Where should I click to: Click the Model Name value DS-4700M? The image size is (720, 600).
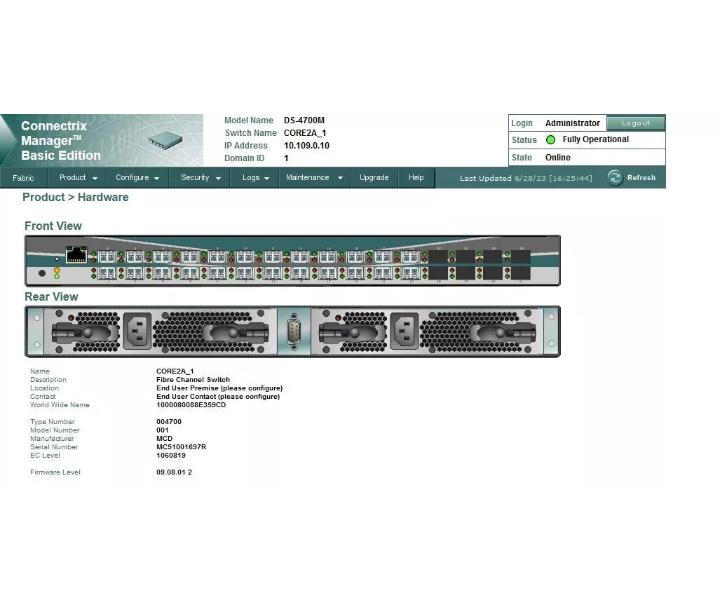tap(304, 120)
